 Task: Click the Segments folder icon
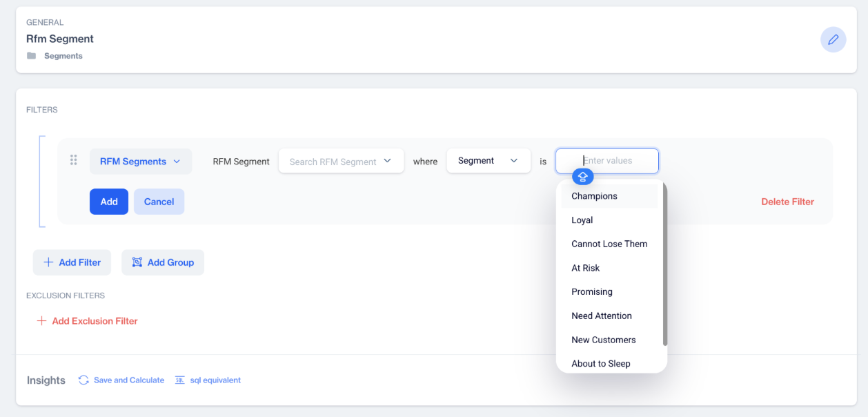(31, 56)
